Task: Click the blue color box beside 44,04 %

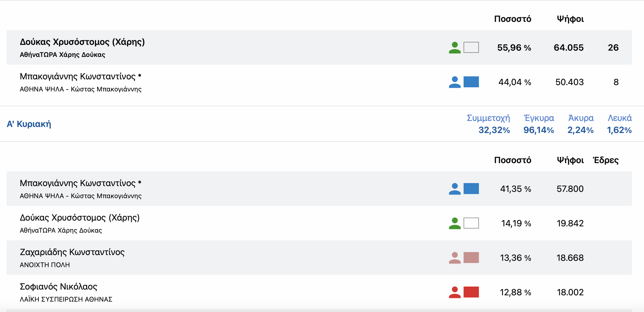Action: click(x=471, y=82)
